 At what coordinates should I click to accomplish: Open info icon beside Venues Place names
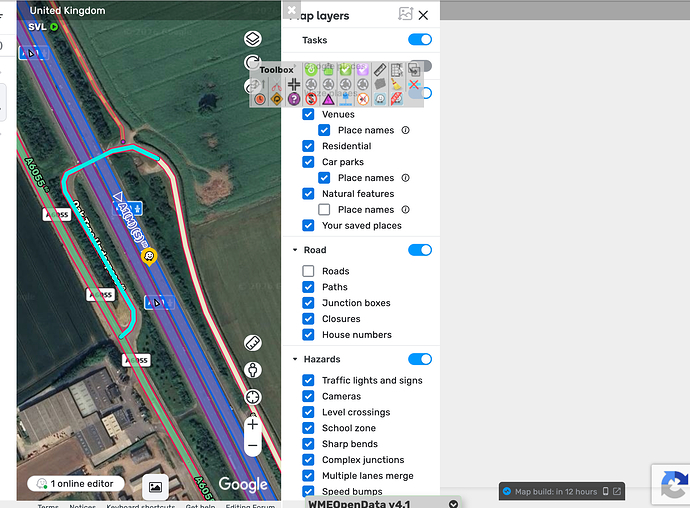(405, 130)
